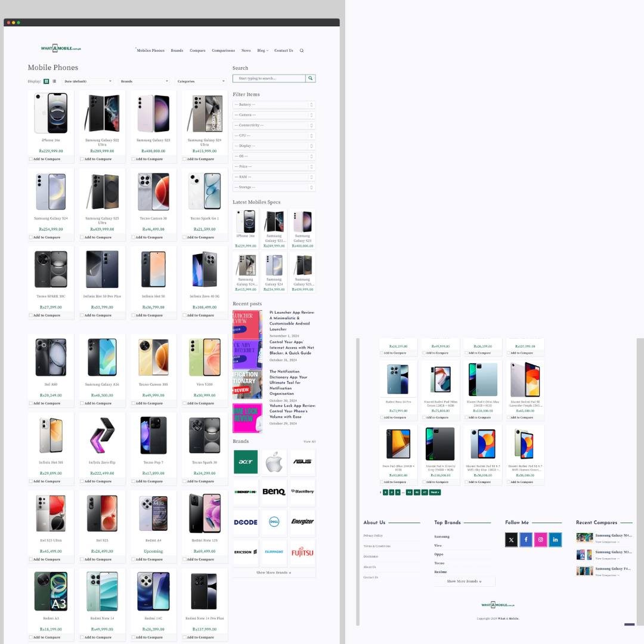The image size is (644, 644).
Task: Open the Apple brand logo
Action: 274,462
